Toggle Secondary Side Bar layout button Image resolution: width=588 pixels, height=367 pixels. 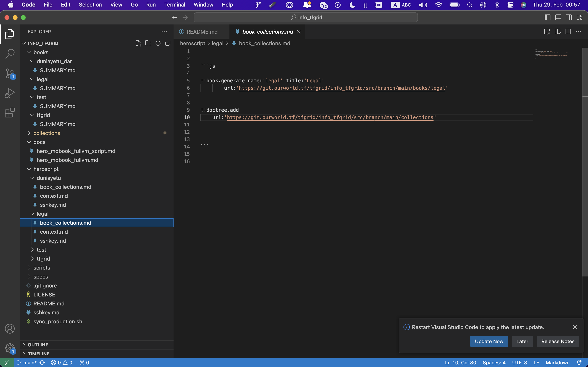pos(569,18)
